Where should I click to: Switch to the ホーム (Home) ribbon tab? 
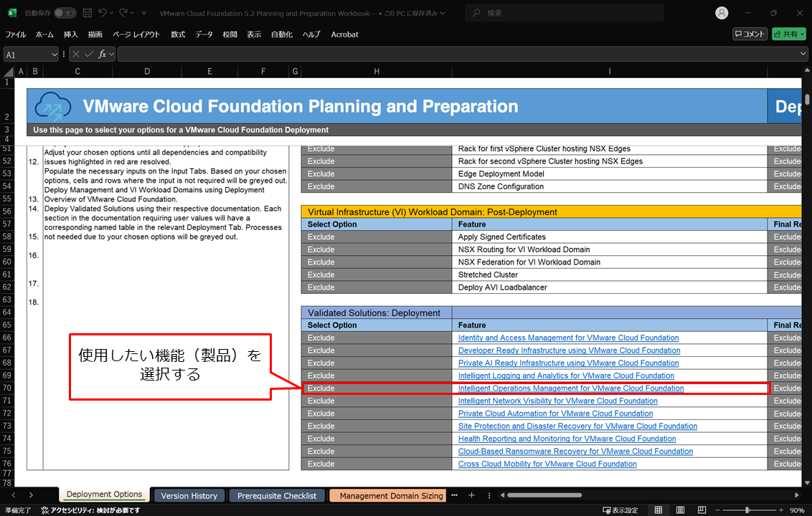(44, 34)
